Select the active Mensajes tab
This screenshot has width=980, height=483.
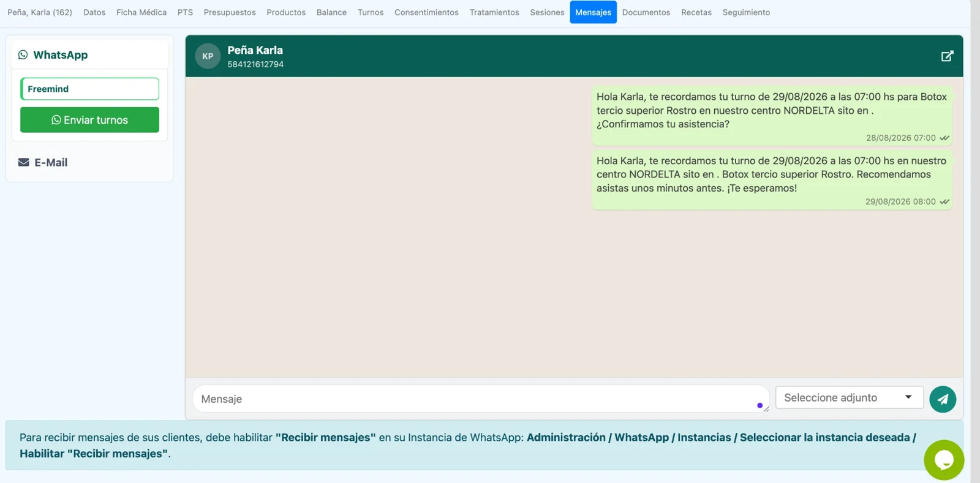(593, 12)
